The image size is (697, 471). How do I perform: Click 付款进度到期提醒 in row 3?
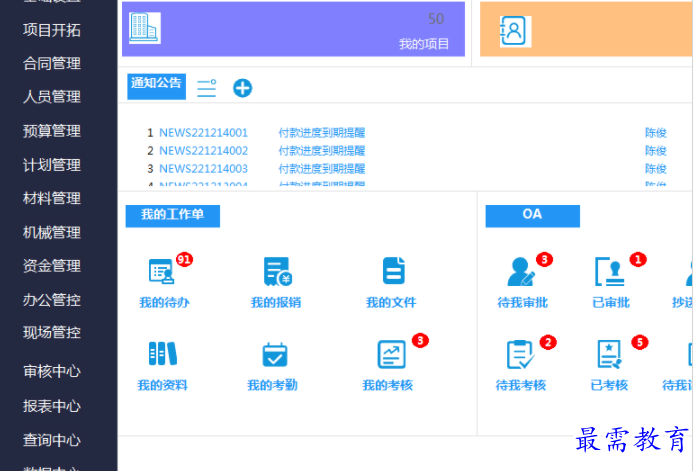(322, 168)
